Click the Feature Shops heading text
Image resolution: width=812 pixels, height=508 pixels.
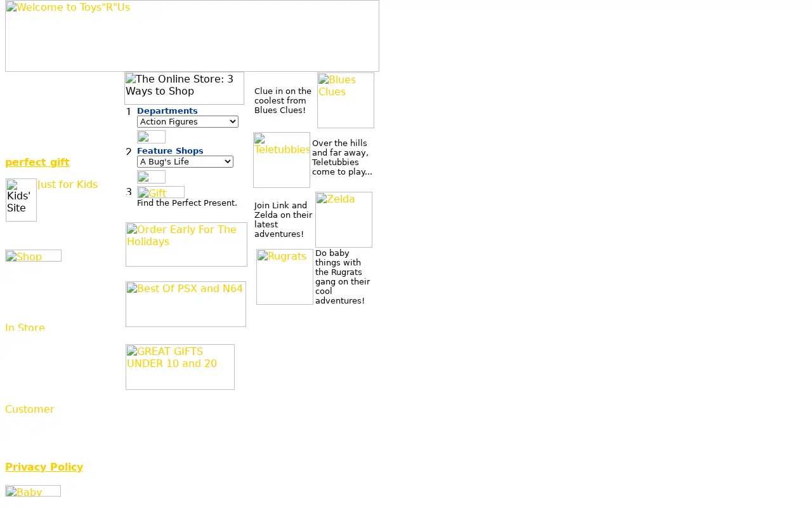click(x=170, y=150)
